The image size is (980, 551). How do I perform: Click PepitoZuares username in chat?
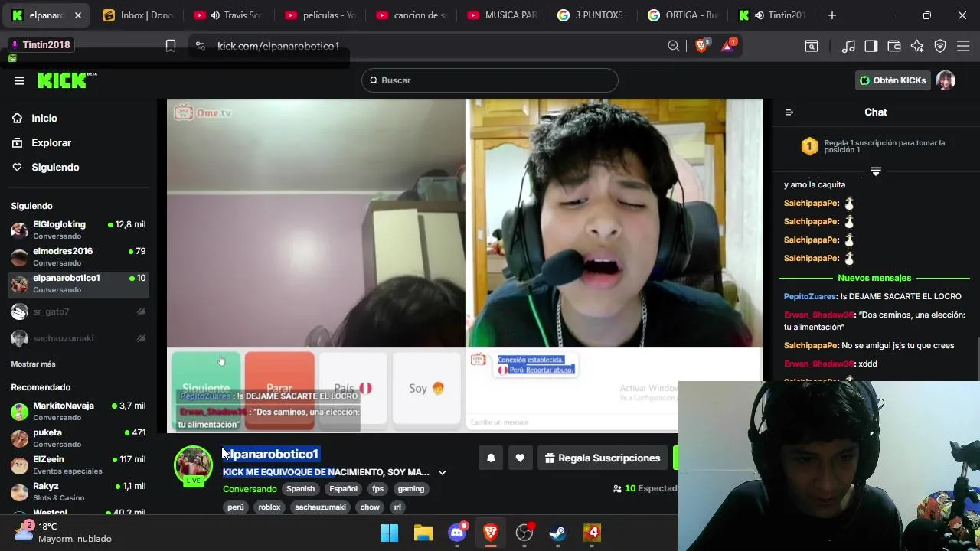[810, 297]
